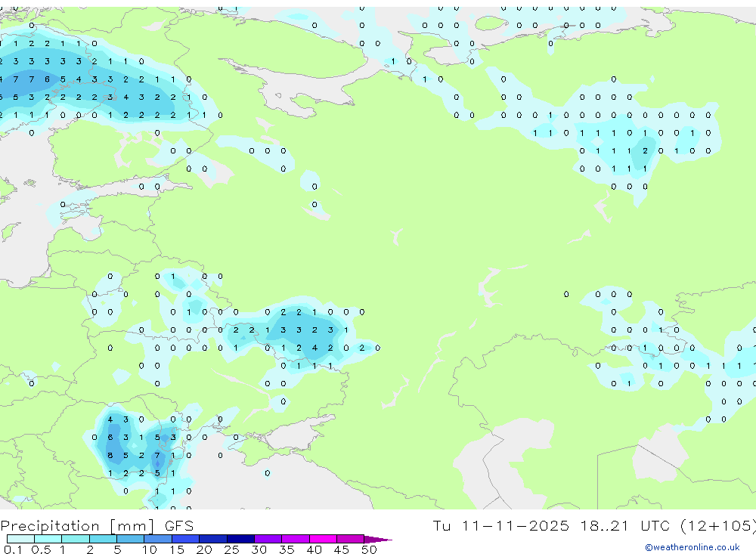Click the legend scale label '20'
The image size is (756, 554).
pyautogui.click(x=204, y=549)
